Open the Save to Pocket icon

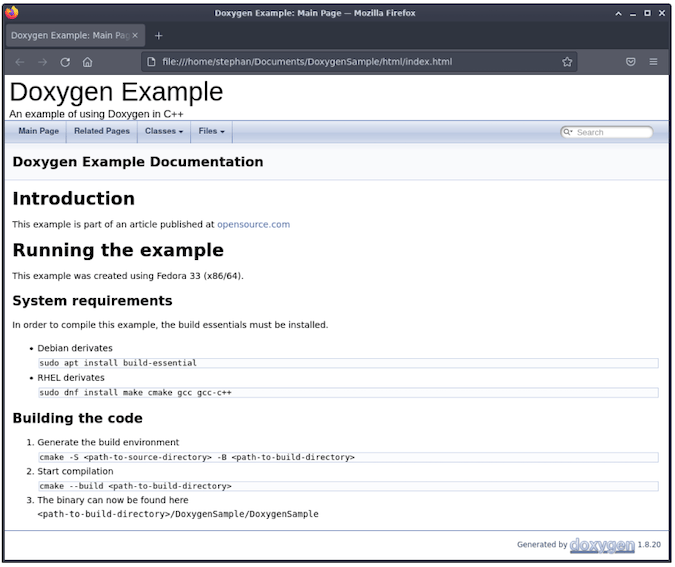coord(631,62)
